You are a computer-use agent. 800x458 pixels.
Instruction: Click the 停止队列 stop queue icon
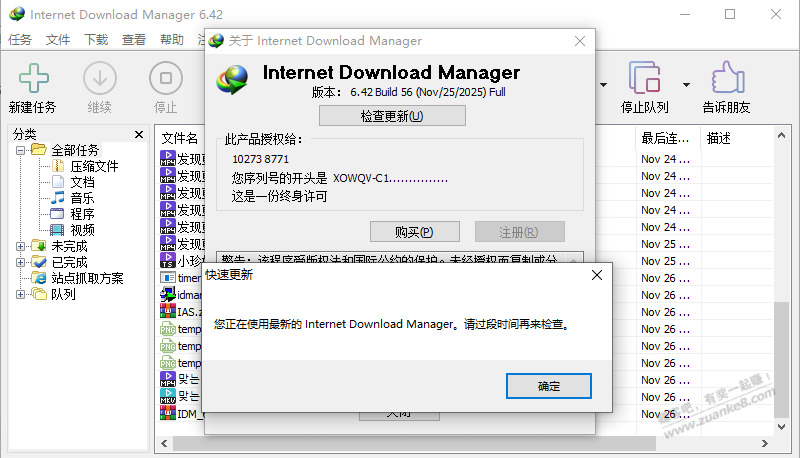point(644,78)
